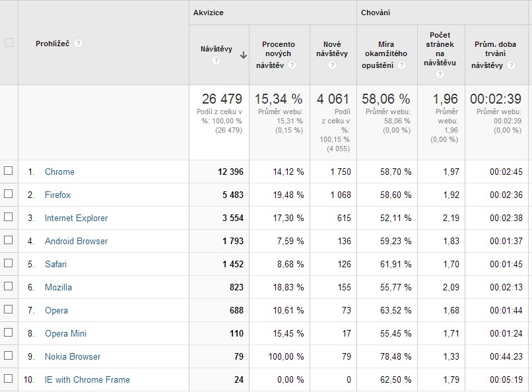Click total new visits percentage 15,34 %
The height and width of the screenshot is (392, 532).
pos(279,99)
